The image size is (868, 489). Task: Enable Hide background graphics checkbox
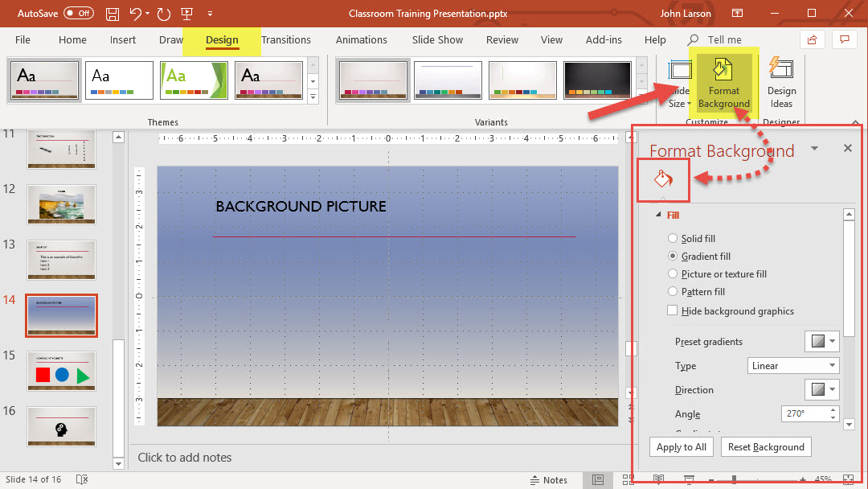[x=673, y=311]
